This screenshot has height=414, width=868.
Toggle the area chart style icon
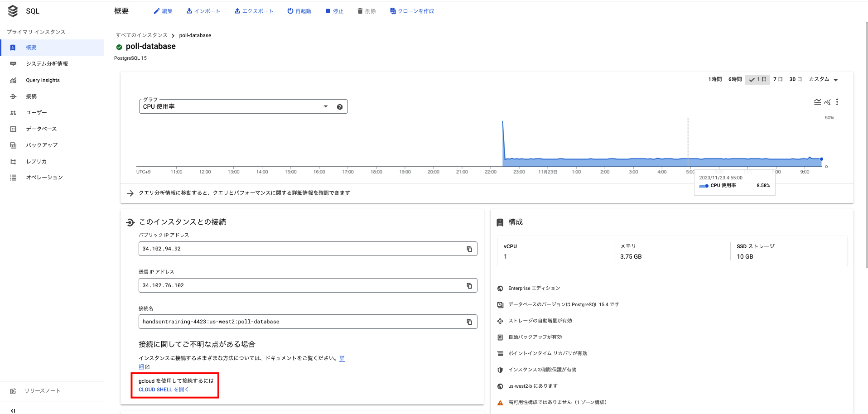pyautogui.click(x=817, y=102)
